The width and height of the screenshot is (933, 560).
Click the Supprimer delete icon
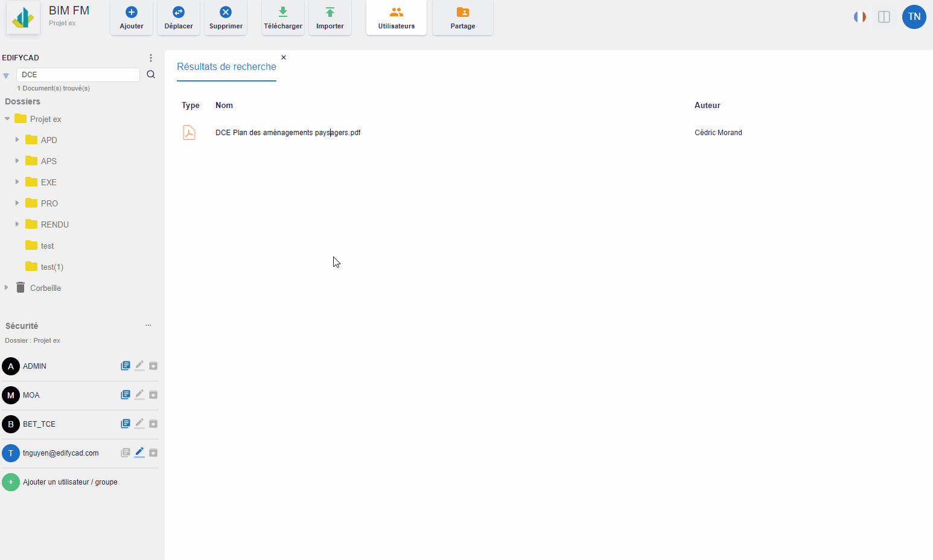pyautogui.click(x=226, y=12)
